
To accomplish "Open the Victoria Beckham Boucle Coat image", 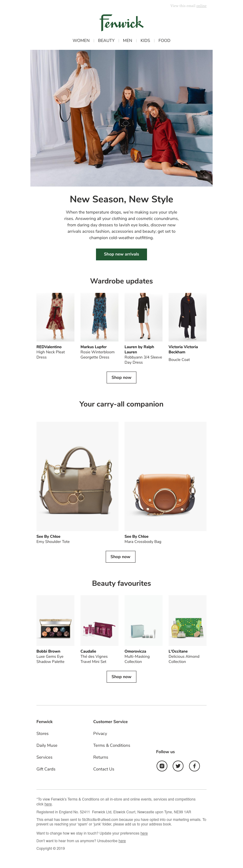I will (187, 317).
